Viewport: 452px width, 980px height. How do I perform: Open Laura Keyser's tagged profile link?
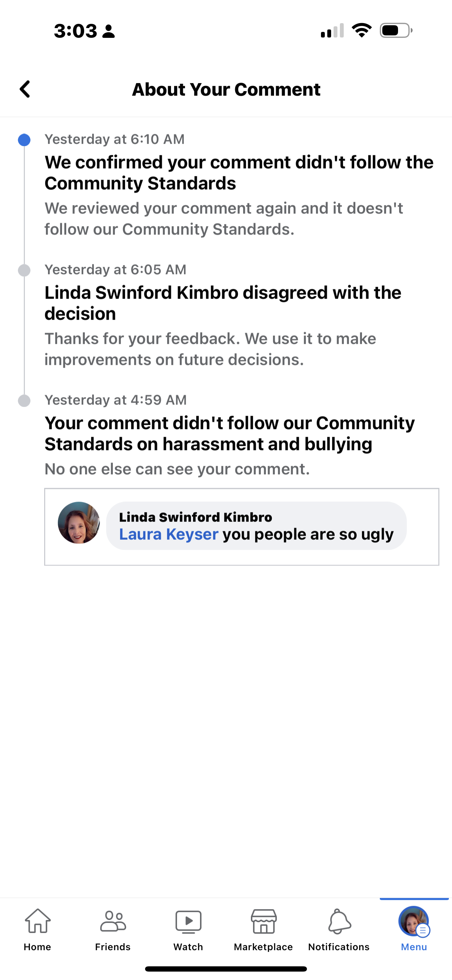point(168,534)
